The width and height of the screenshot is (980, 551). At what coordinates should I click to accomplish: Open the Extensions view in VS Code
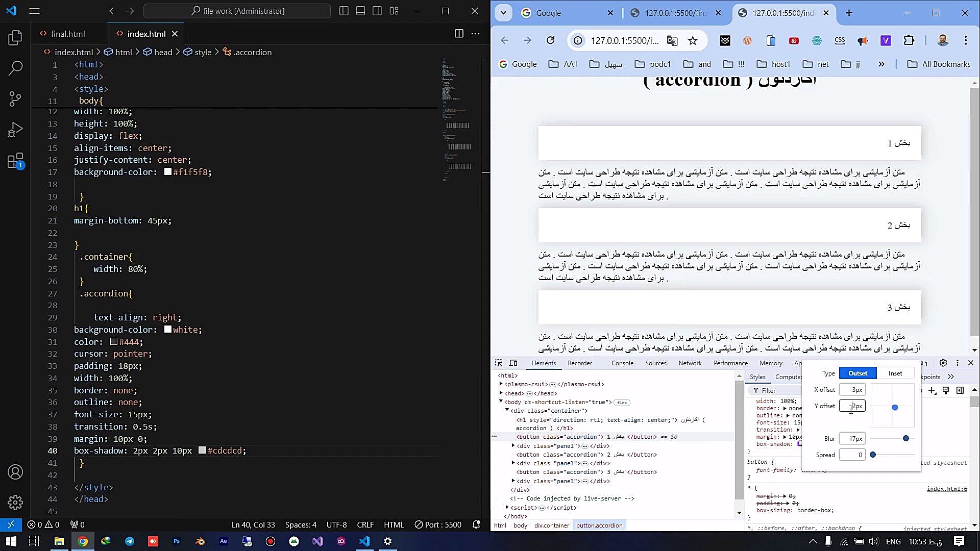point(15,161)
